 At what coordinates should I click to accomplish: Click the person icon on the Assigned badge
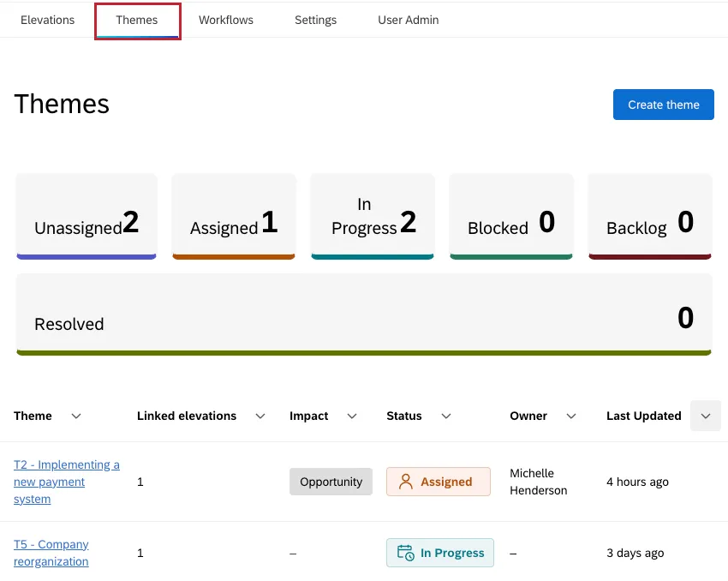[x=405, y=482]
